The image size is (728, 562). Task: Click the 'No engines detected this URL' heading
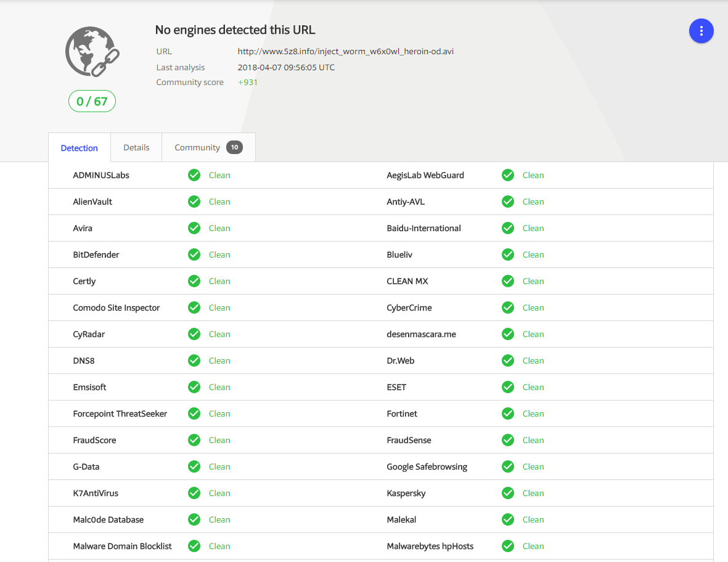pyautogui.click(x=235, y=30)
